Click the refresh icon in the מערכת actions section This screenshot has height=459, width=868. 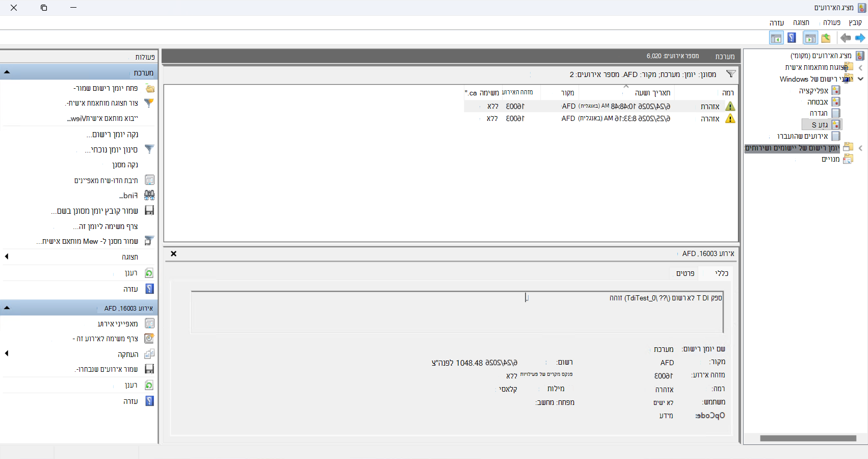pyautogui.click(x=149, y=273)
